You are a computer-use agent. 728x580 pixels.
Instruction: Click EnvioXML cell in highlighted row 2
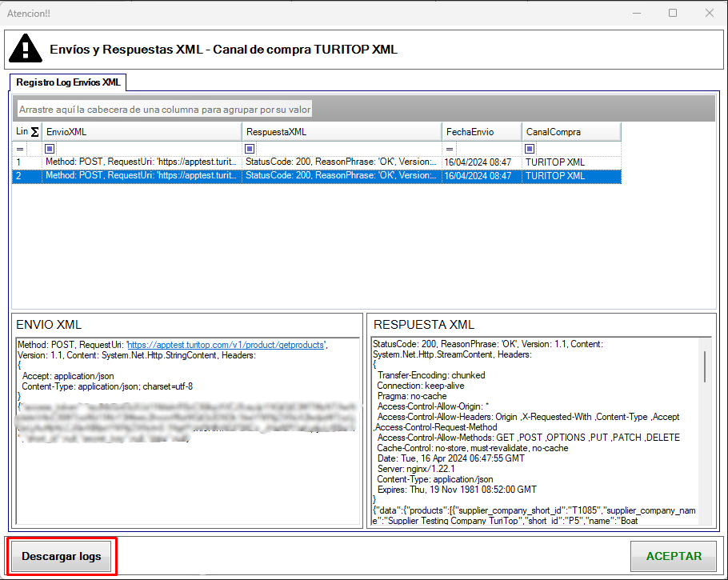click(x=142, y=176)
